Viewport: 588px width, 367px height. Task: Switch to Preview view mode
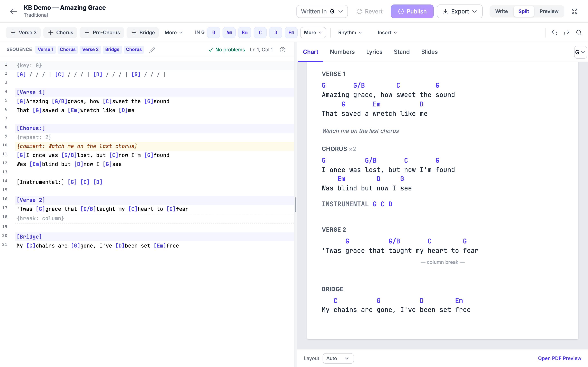tap(549, 11)
